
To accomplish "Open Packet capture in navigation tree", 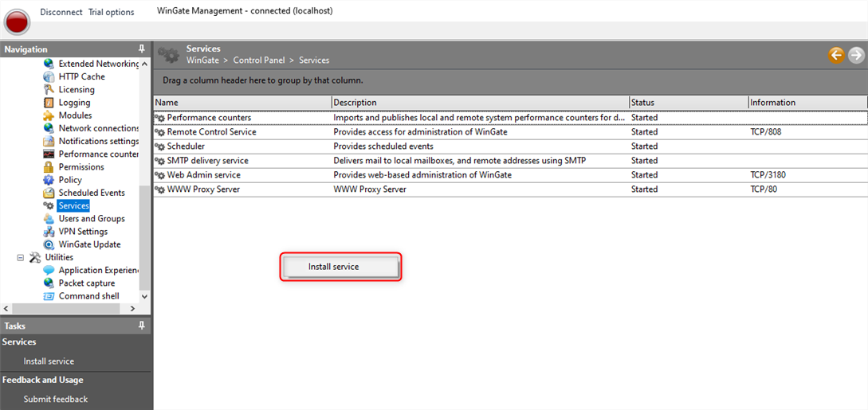I will [87, 283].
